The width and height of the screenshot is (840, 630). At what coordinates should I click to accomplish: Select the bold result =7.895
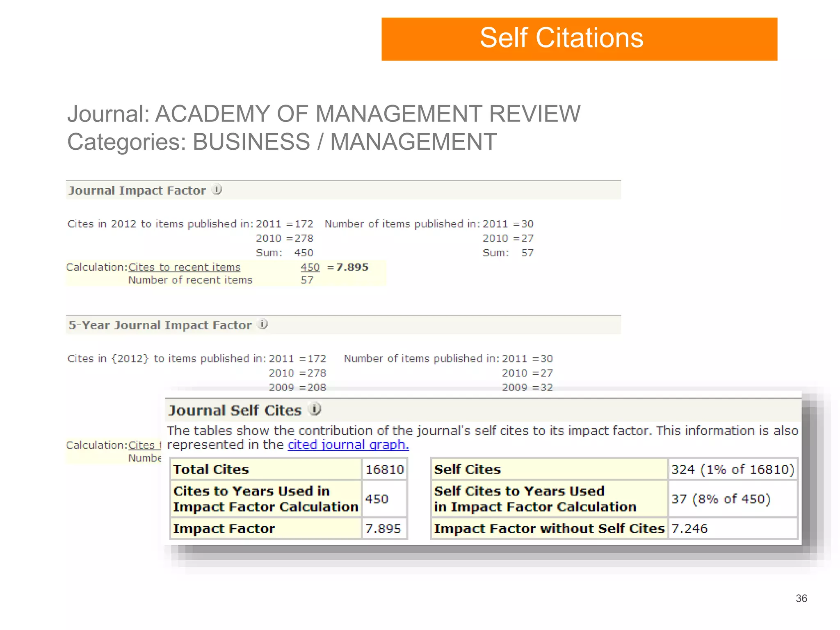[x=348, y=267]
